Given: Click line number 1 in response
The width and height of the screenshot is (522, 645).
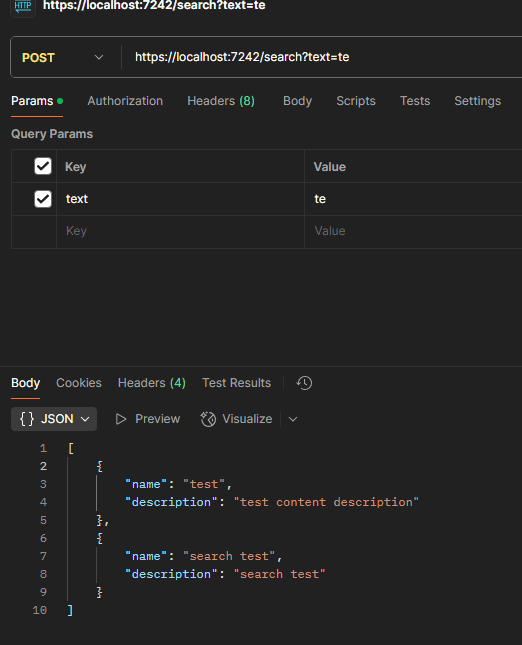Looking at the screenshot, I should [43, 448].
